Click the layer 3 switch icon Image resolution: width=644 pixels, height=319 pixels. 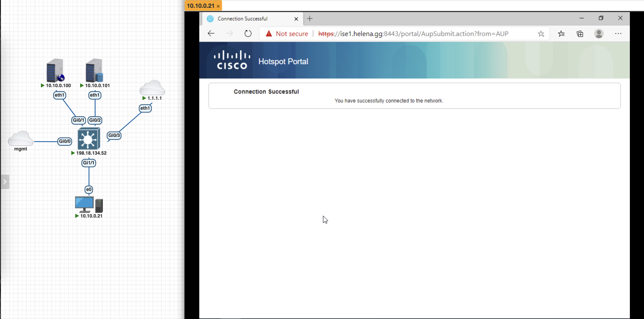[x=89, y=138]
